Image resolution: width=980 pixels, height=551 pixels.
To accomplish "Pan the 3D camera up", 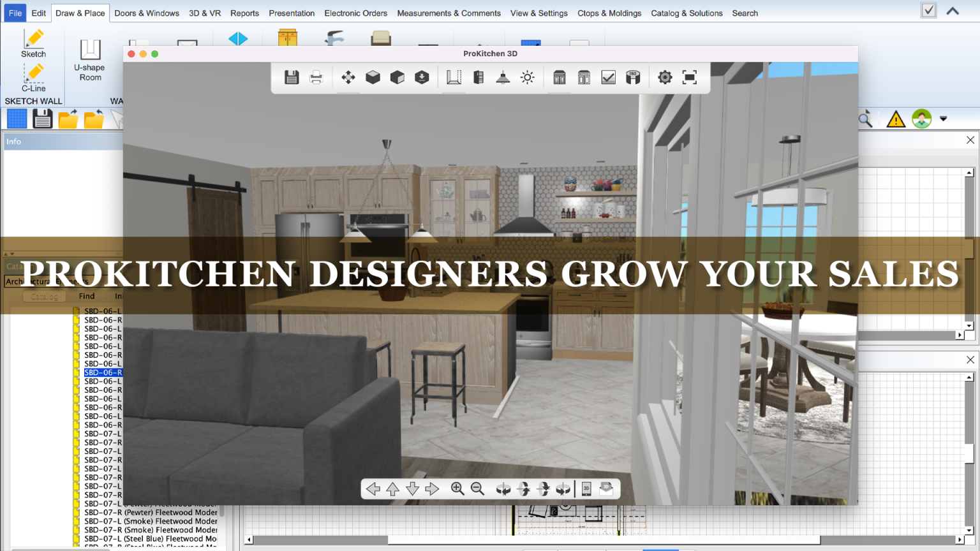I will pyautogui.click(x=393, y=489).
